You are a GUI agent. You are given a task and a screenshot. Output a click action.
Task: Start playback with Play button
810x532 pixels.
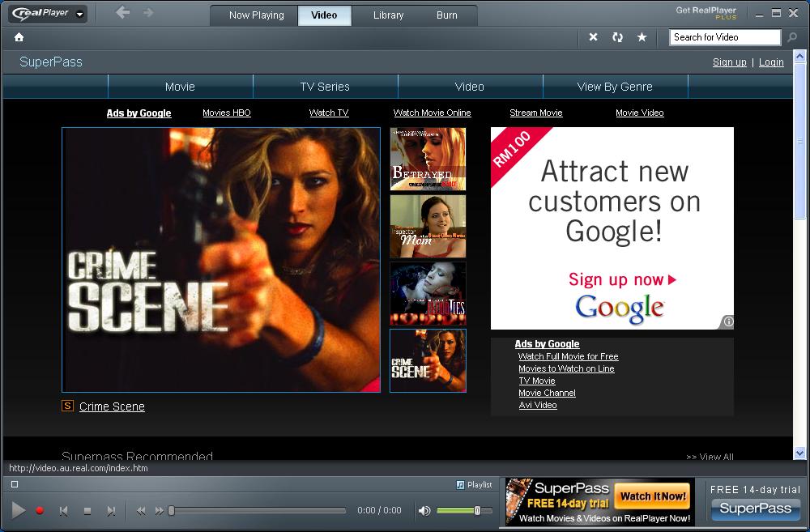18,510
